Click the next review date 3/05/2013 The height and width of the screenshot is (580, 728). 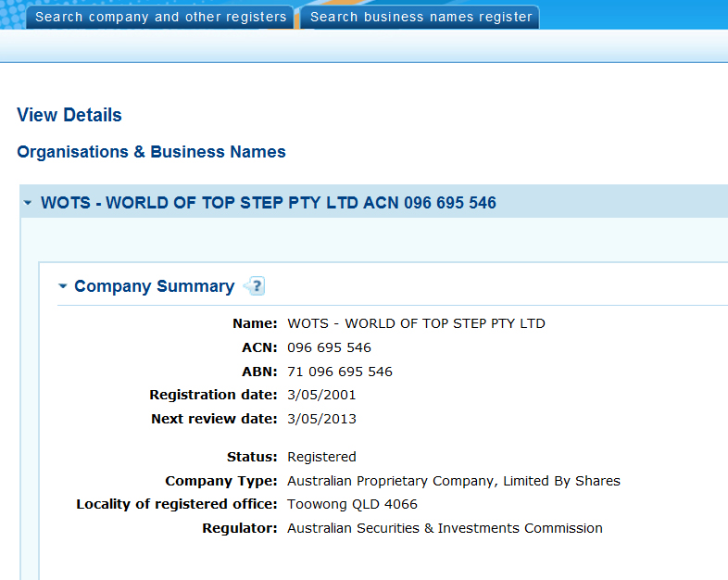[x=321, y=419]
